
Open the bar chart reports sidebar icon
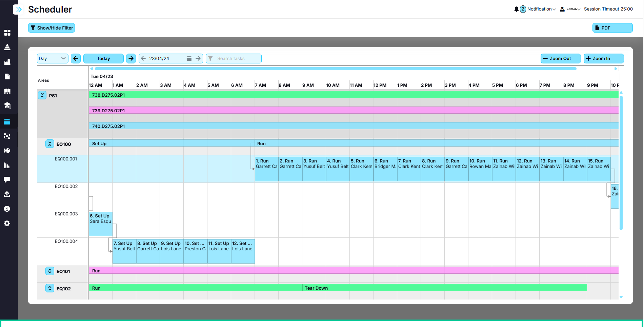[7, 165]
